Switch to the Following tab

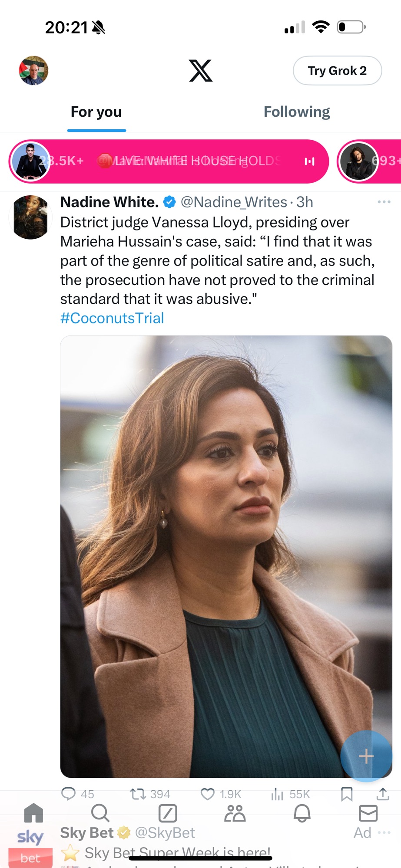pyautogui.click(x=297, y=112)
